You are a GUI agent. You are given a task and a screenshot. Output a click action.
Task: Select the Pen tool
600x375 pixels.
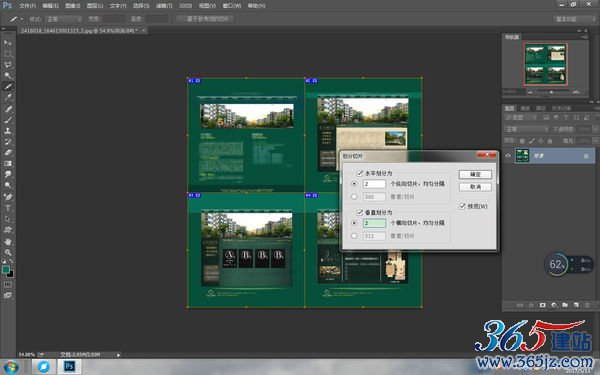pyautogui.click(x=8, y=197)
